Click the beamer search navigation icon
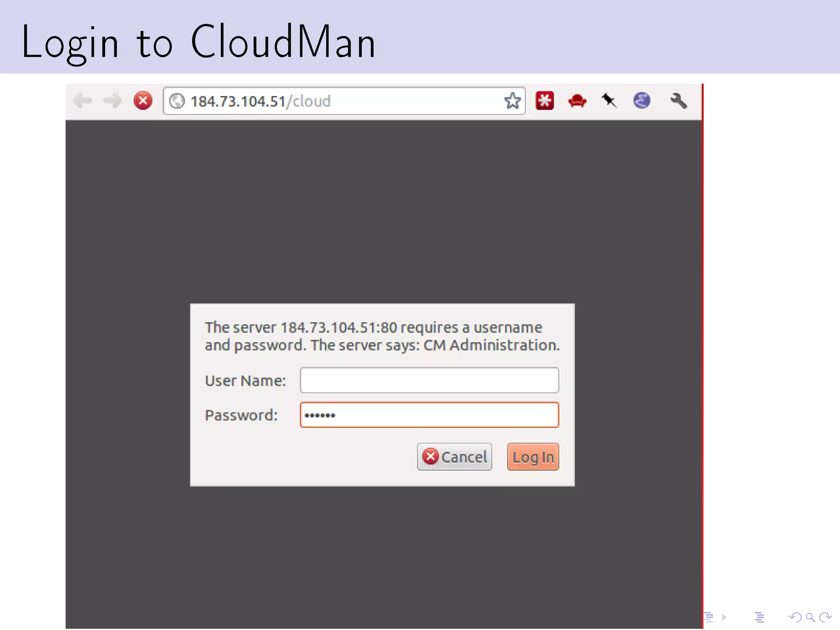Viewport: 840px width, 630px height. 810,617
